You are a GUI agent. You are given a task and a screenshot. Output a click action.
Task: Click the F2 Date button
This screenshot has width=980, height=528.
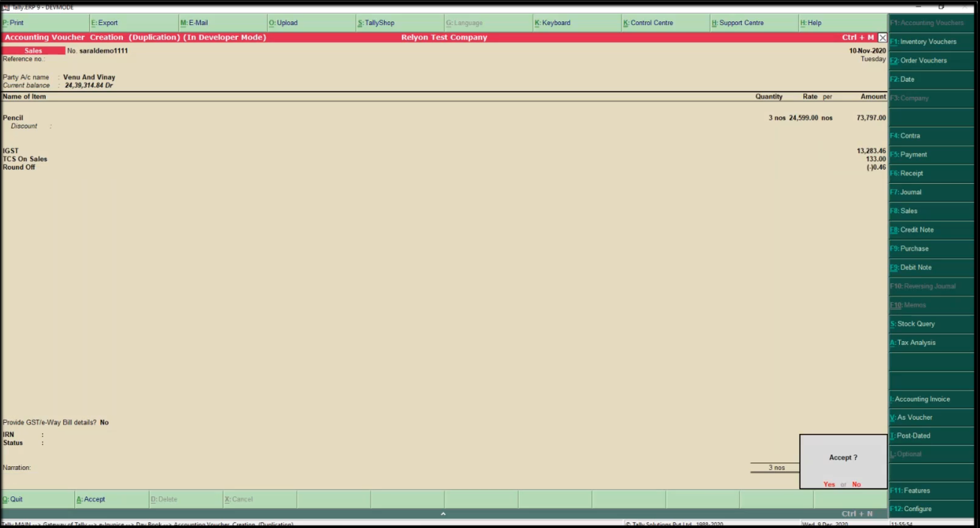pos(931,79)
